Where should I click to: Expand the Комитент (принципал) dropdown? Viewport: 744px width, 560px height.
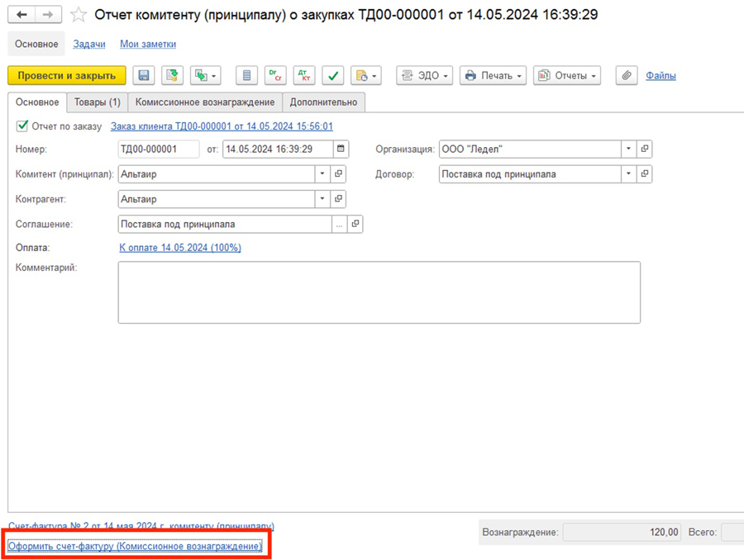[322, 174]
